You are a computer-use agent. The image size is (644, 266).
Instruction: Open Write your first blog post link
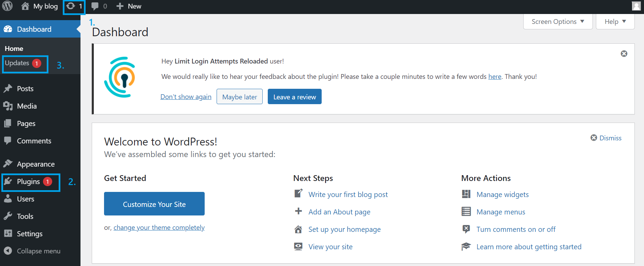click(x=348, y=194)
